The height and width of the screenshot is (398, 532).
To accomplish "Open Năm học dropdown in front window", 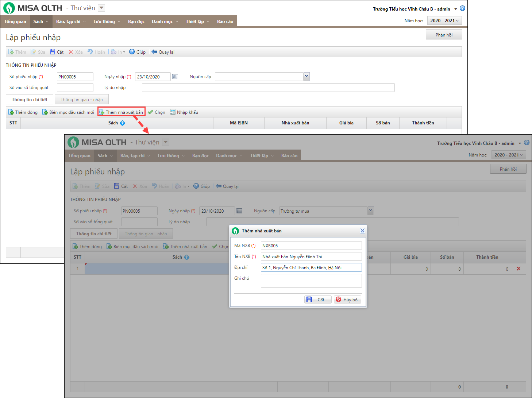I will tap(509, 155).
